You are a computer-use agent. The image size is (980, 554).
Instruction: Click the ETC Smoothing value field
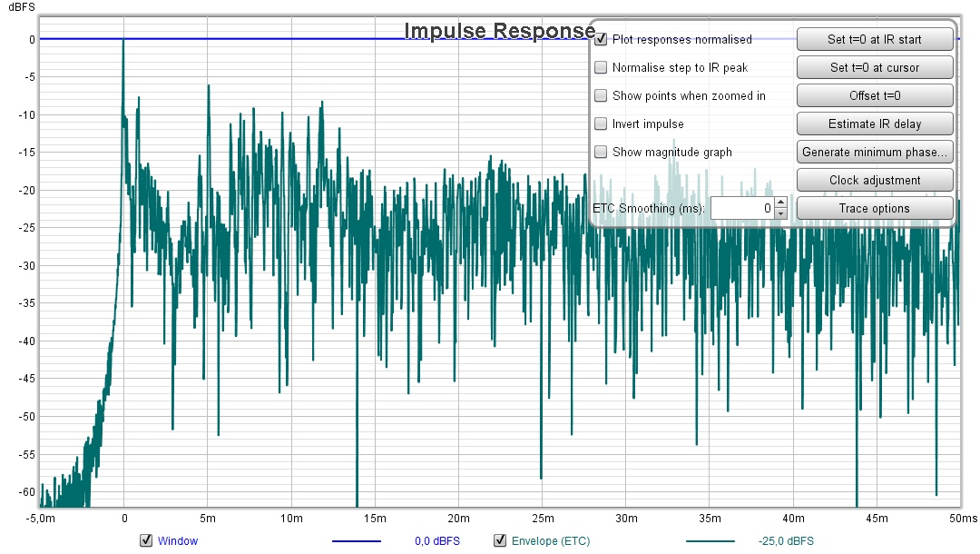[x=741, y=209]
